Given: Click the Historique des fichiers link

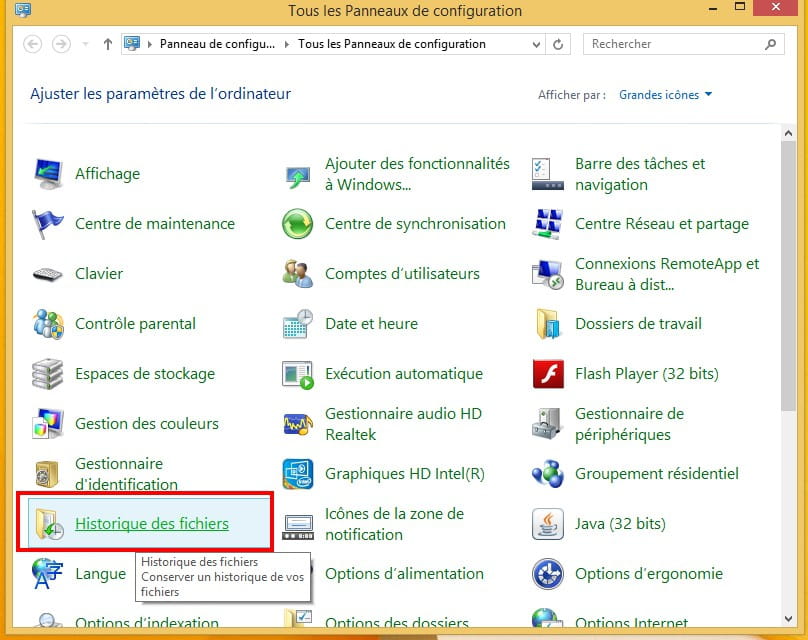Looking at the screenshot, I should (152, 524).
